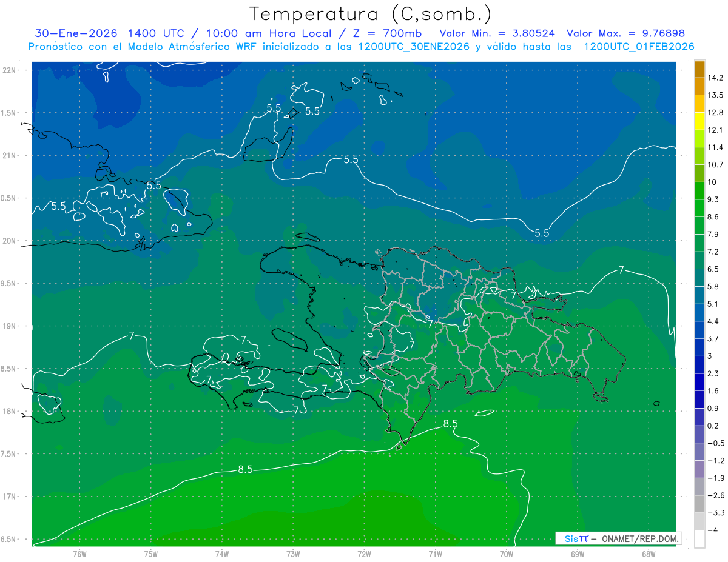Click the '74W' longitude axis label
This screenshot has height=562, width=728.
tap(222, 554)
